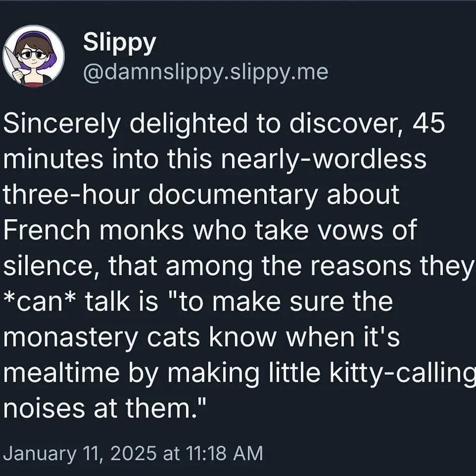This screenshot has height=476, width=476.
Task: Click the @damnslippy.slippy.me handle
Action: [205, 72]
